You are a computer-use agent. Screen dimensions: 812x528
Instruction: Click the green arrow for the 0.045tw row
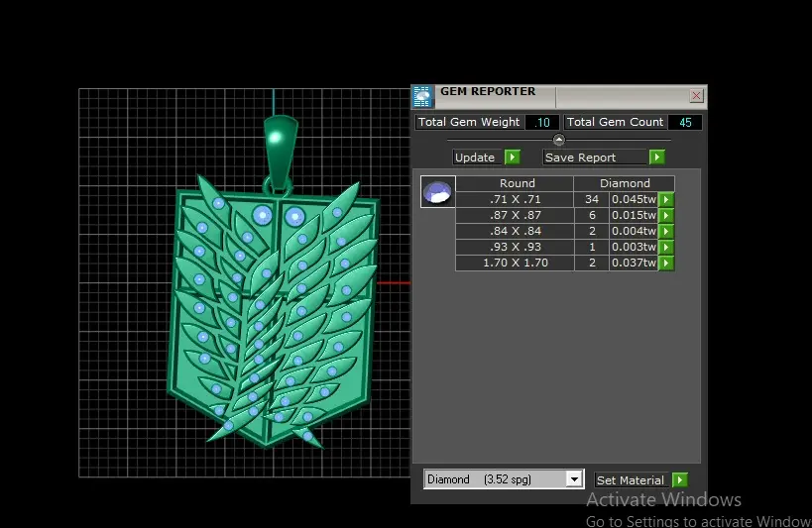click(666, 199)
